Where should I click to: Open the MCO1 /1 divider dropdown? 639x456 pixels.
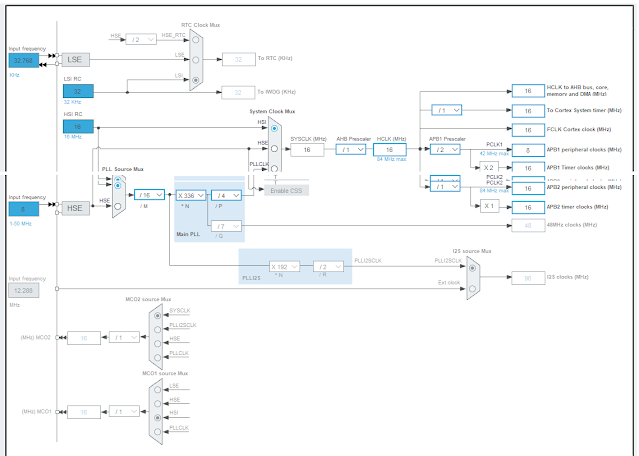tap(124, 412)
